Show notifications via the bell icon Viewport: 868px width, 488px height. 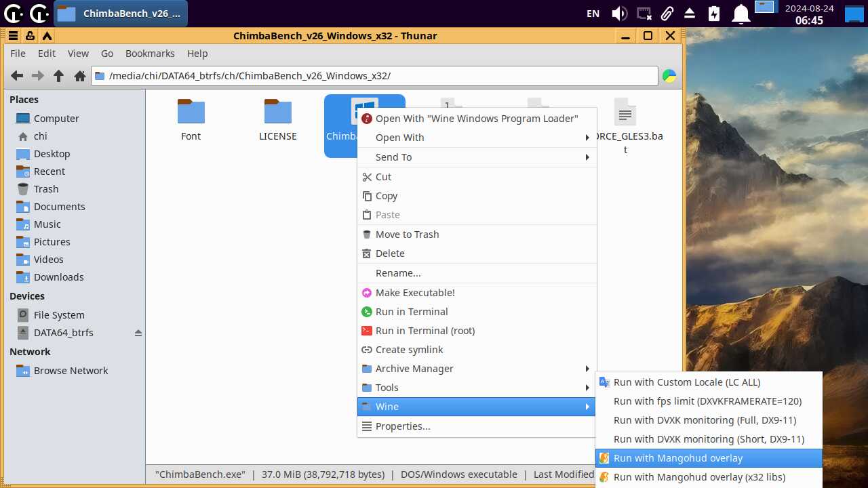[741, 14]
